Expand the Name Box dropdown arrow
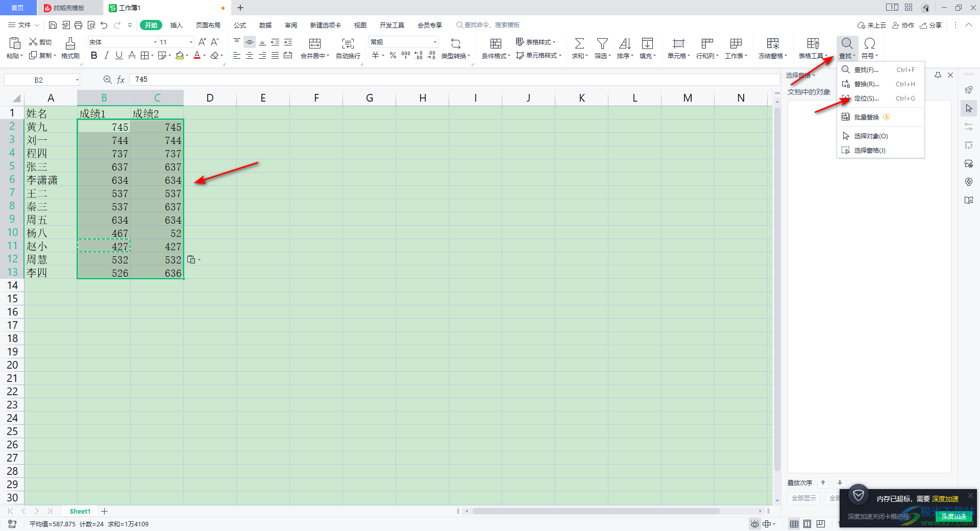 click(77, 80)
